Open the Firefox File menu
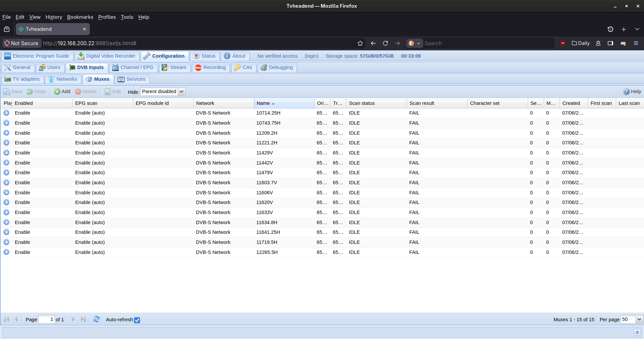 point(6,17)
